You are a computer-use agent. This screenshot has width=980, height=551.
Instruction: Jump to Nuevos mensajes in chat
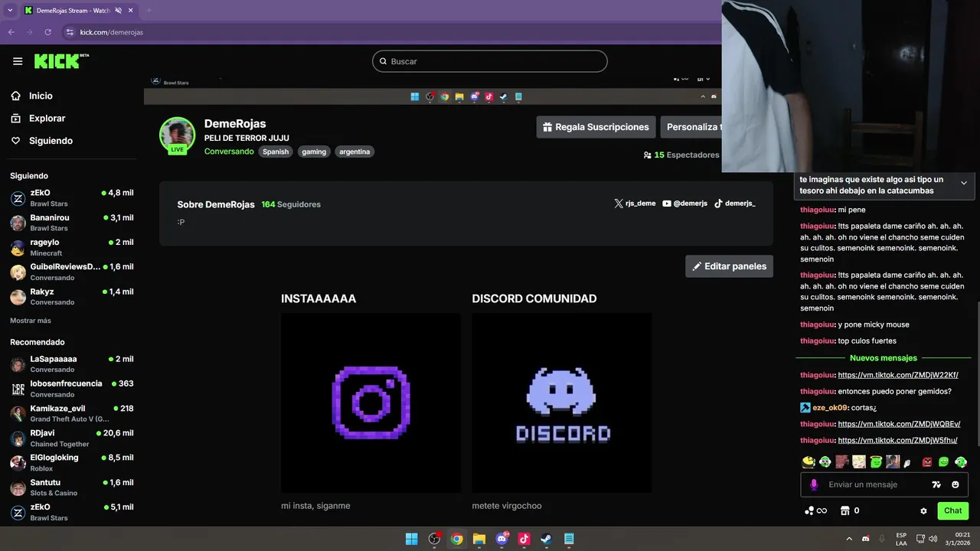click(883, 358)
